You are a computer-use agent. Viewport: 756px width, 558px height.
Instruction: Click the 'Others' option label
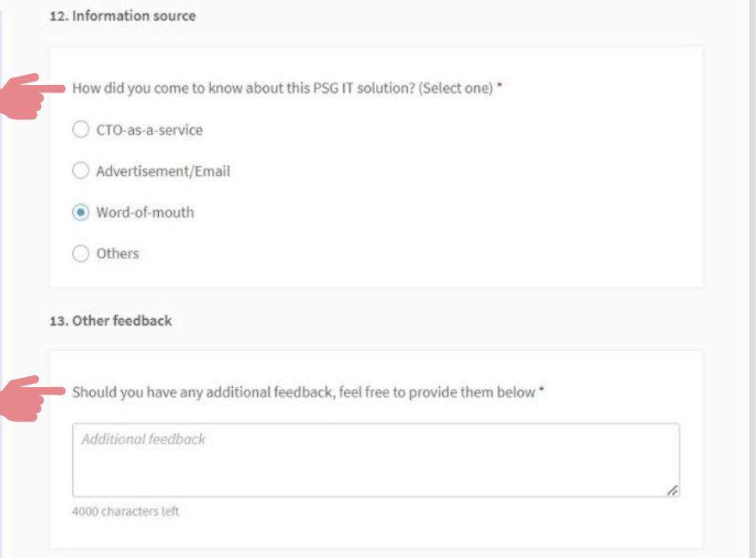[x=118, y=253]
